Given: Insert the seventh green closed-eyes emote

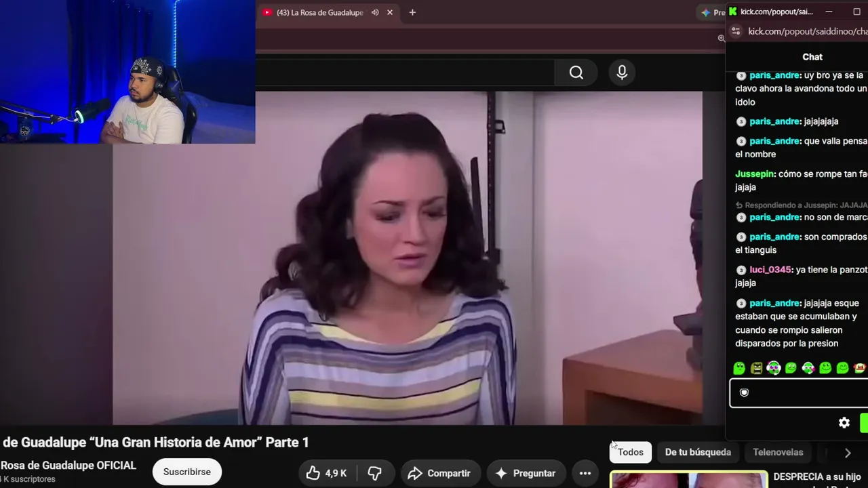Looking at the screenshot, I should click(842, 368).
